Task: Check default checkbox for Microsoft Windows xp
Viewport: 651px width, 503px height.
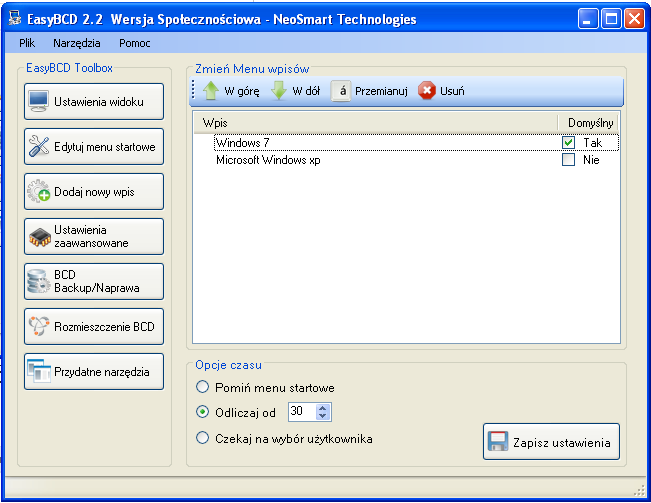Action: pos(568,160)
